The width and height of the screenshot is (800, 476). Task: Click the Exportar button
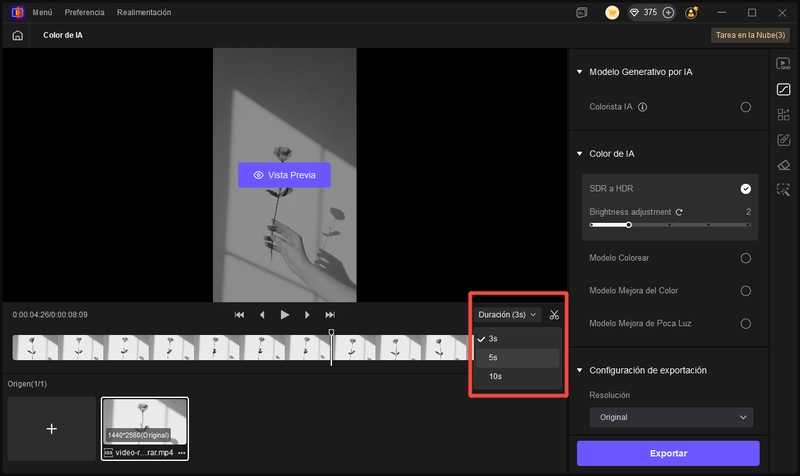(668, 453)
